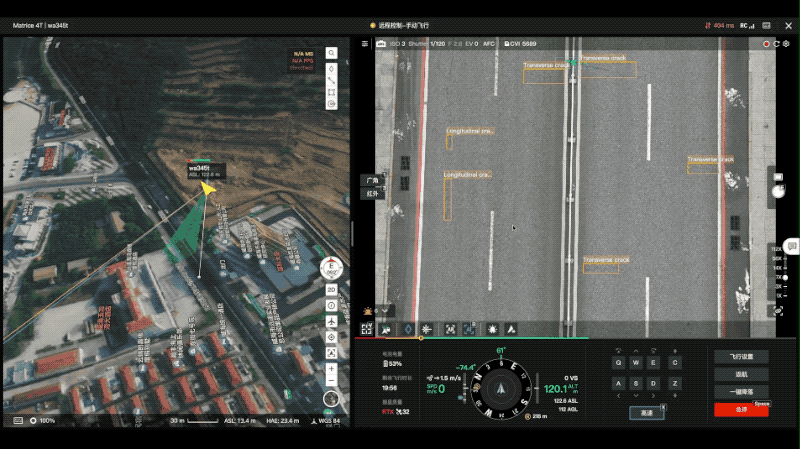Select the circle annotation tool on map
Image resolution: width=800 pixels, height=449 pixels.
[331, 104]
